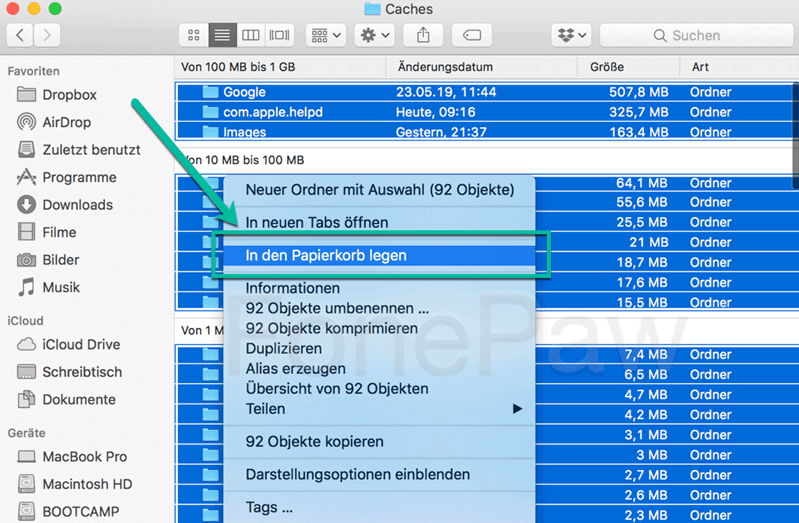Screen dimensions: 799x523
Task: Click the Share toolbar icon
Action: 423,35
